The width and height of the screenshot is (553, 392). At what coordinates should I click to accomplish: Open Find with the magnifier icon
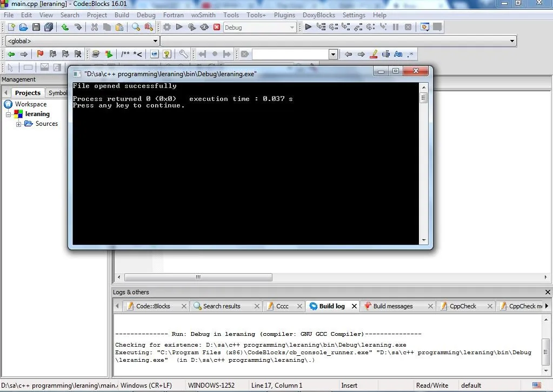tap(136, 27)
